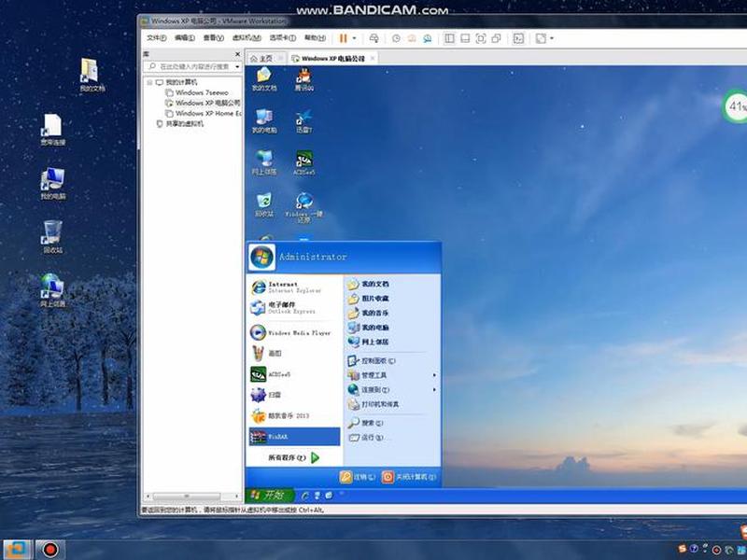
Task: Open the snapshot manager icon
Action: (x=428, y=38)
